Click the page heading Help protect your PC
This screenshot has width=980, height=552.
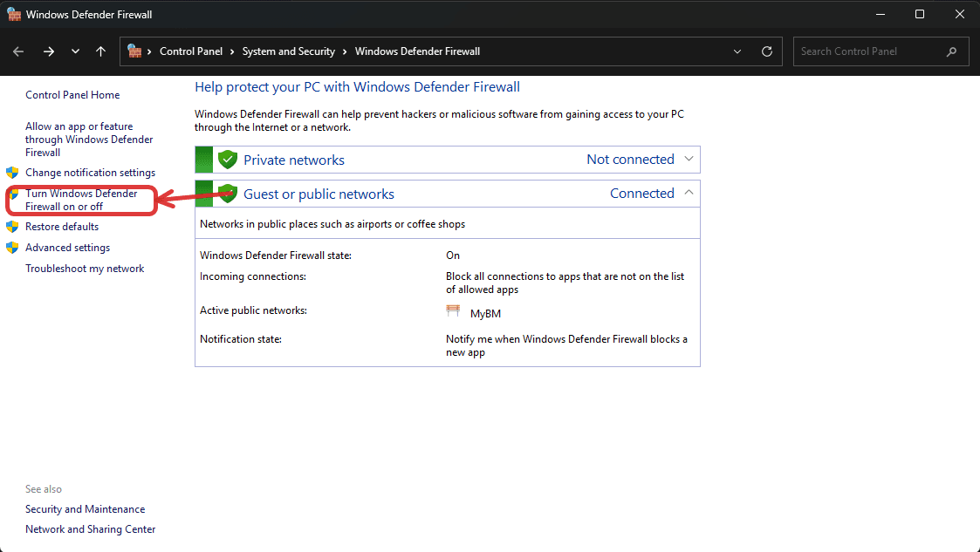[357, 87]
